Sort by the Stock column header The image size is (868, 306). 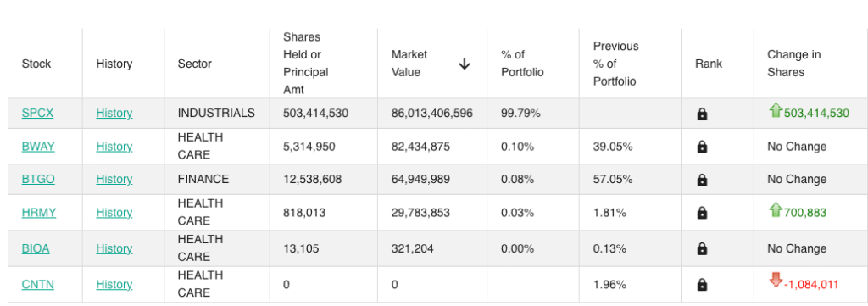36,64
